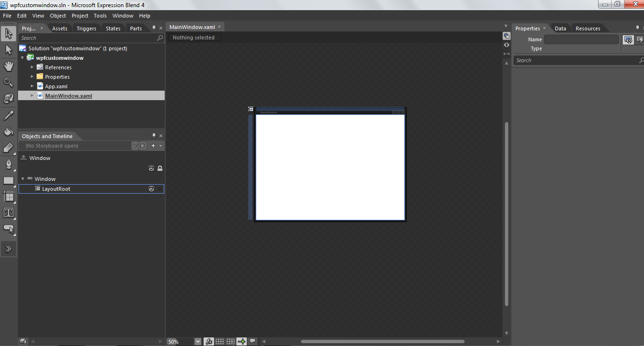Click the Name input field in Properties
This screenshot has height=346, width=644.
coord(581,39)
